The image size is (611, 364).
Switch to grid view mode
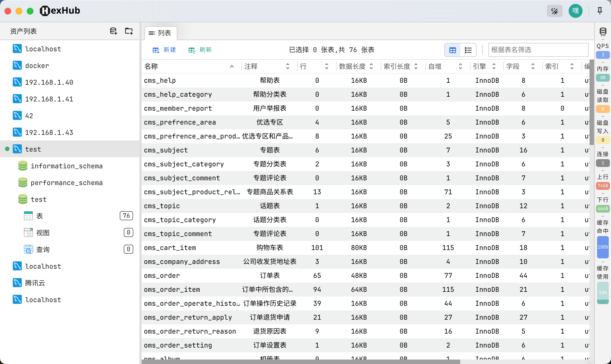[x=453, y=50]
